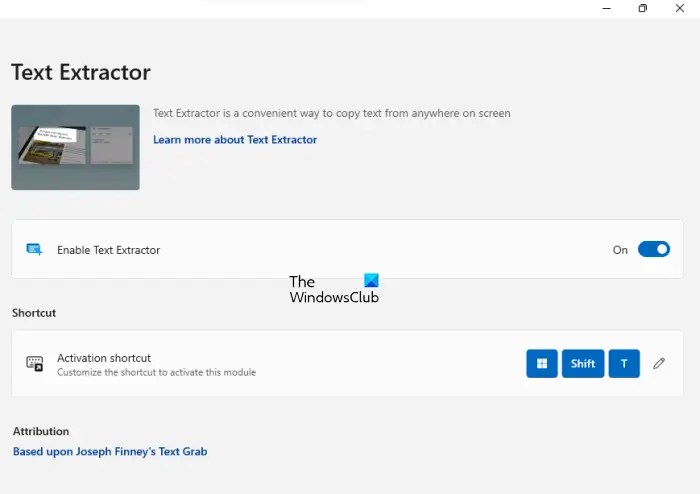Click the Windows key button in shortcut
700x494 pixels.
pos(542,364)
